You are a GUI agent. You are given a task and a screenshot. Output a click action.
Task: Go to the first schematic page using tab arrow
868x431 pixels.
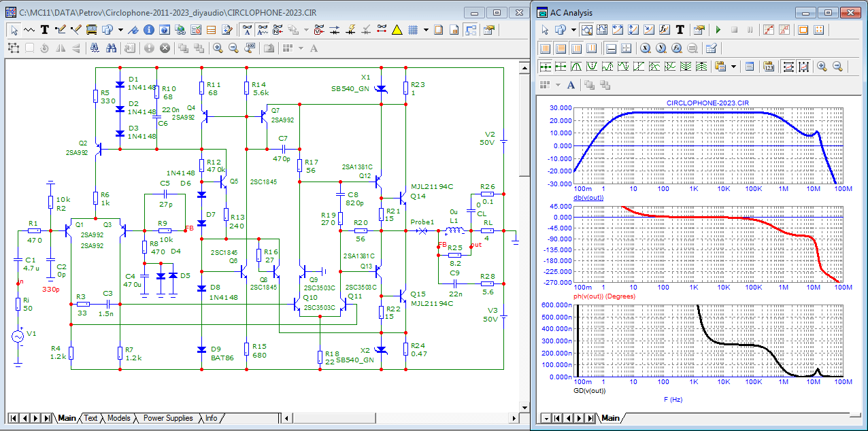coord(13,418)
